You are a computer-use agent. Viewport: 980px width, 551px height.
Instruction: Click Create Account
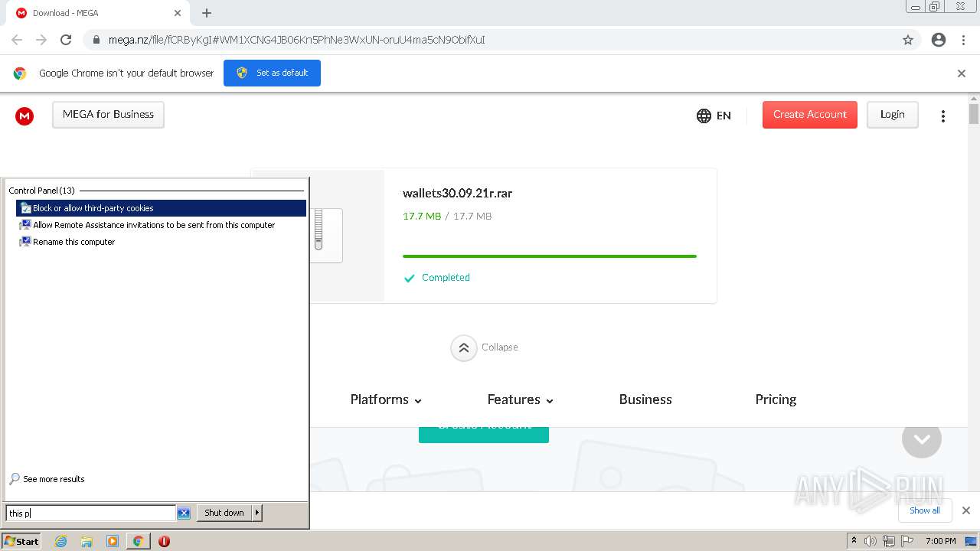[x=809, y=115]
